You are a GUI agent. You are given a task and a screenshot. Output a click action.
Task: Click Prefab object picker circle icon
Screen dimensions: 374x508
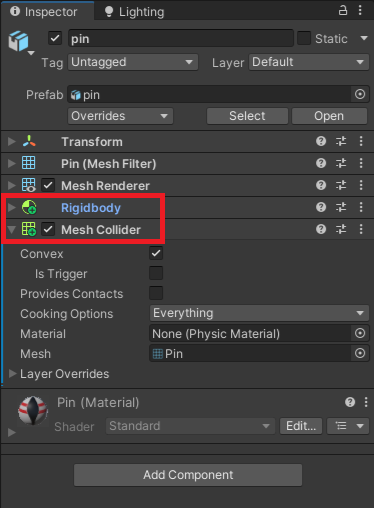coord(360,94)
